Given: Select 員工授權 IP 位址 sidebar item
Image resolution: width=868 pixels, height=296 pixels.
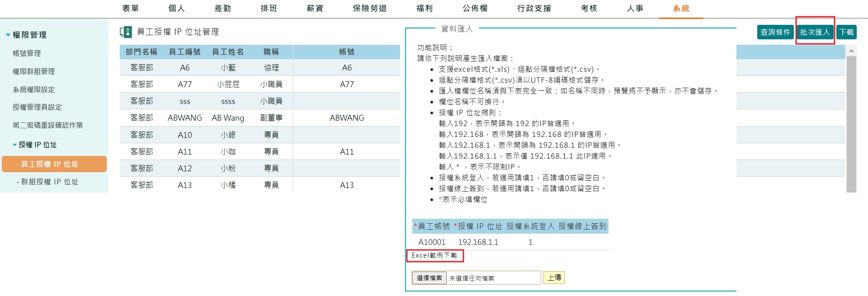Looking at the screenshot, I should 54,164.
